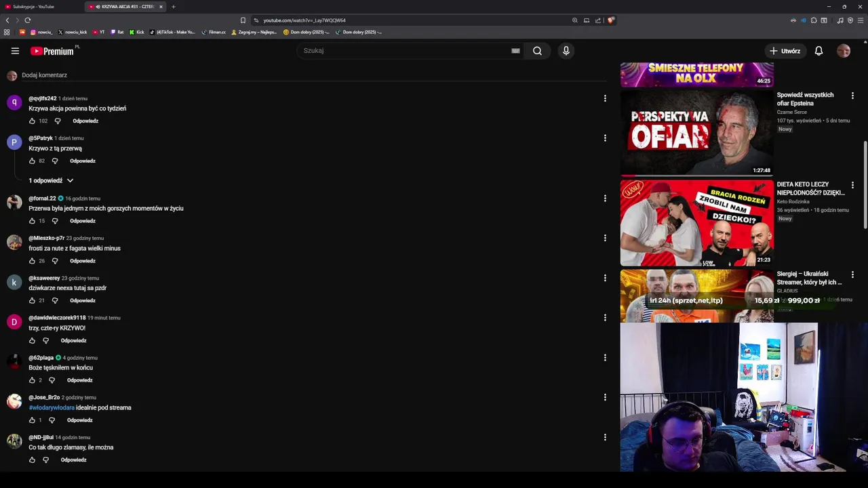Like the comment by @ND-jj8ui

pos(32,460)
